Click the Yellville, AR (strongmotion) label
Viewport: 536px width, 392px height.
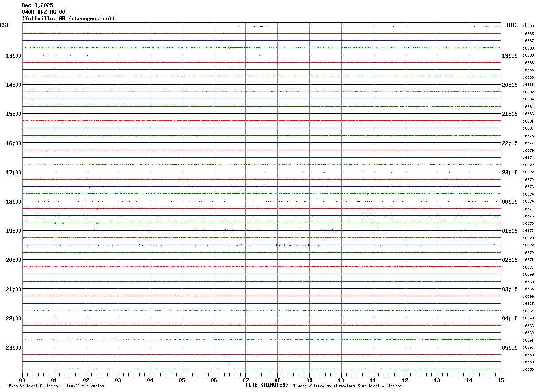(x=69, y=19)
